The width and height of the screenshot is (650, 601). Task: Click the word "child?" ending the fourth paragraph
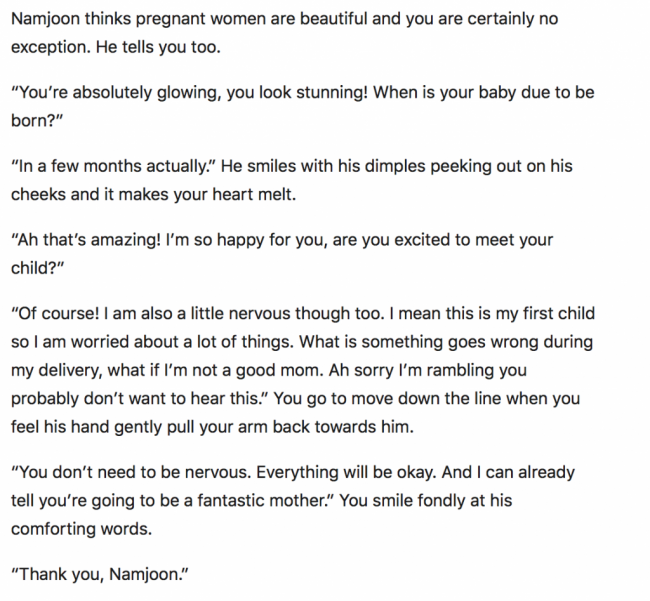point(37,267)
